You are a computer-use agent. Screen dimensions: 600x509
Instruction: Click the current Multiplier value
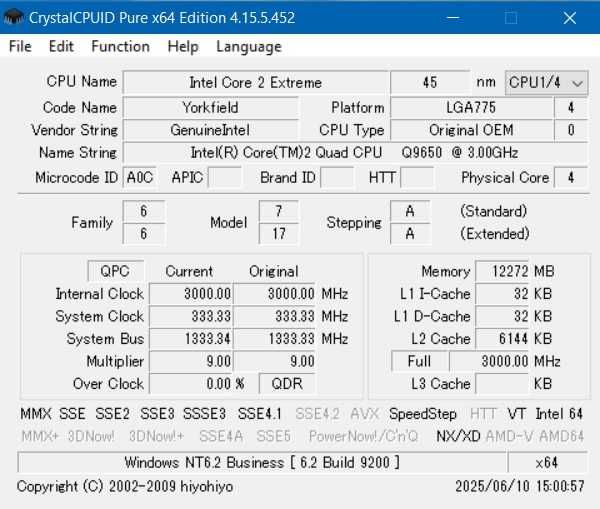pos(191,361)
